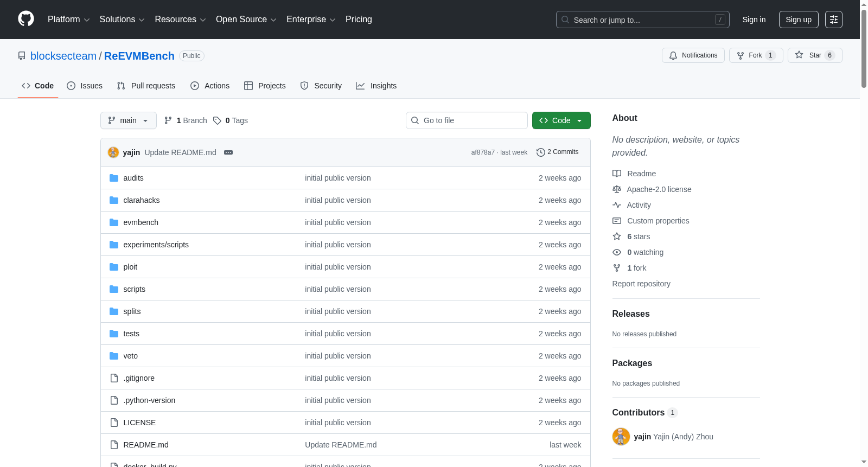The width and height of the screenshot is (868, 467).
Task: Open the green Code dropdown button
Action: [561, 120]
